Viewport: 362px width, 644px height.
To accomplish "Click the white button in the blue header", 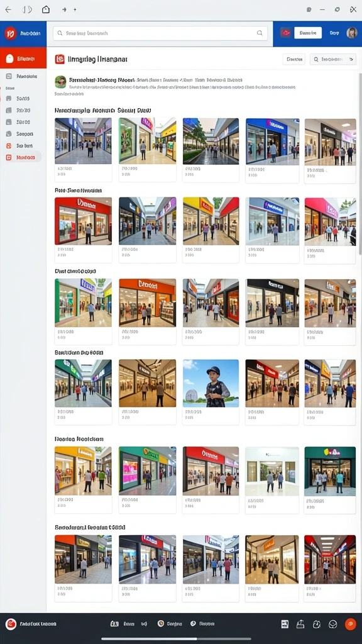I will (308, 33).
